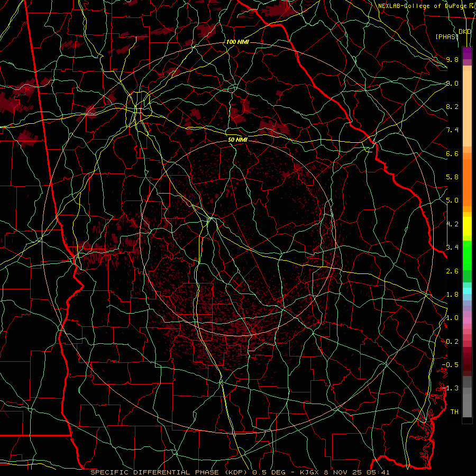
Task: Click the 0.2 value on the color scale
Action: pyautogui.click(x=452, y=342)
